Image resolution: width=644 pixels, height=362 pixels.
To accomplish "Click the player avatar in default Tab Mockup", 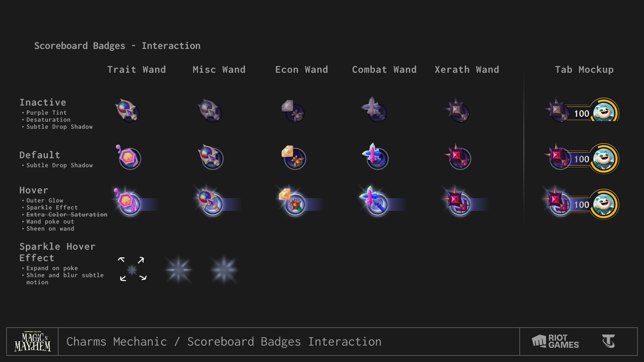I will click(x=604, y=159).
